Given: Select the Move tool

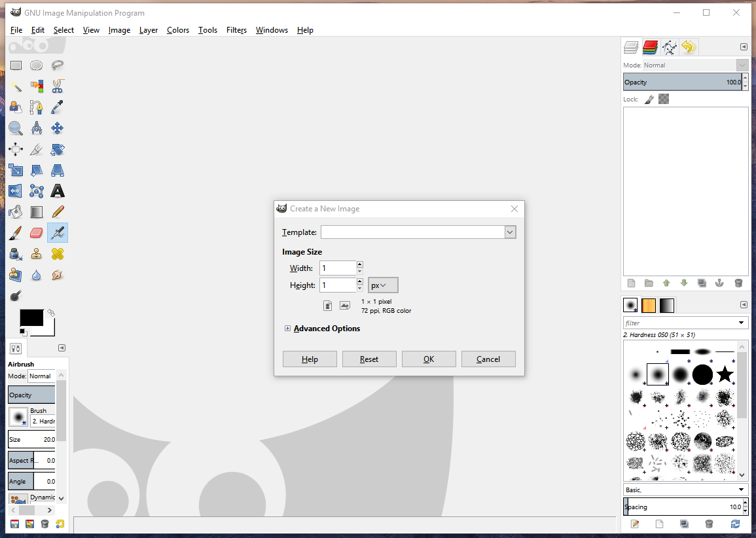Looking at the screenshot, I should pyautogui.click(x=58, y=128).
